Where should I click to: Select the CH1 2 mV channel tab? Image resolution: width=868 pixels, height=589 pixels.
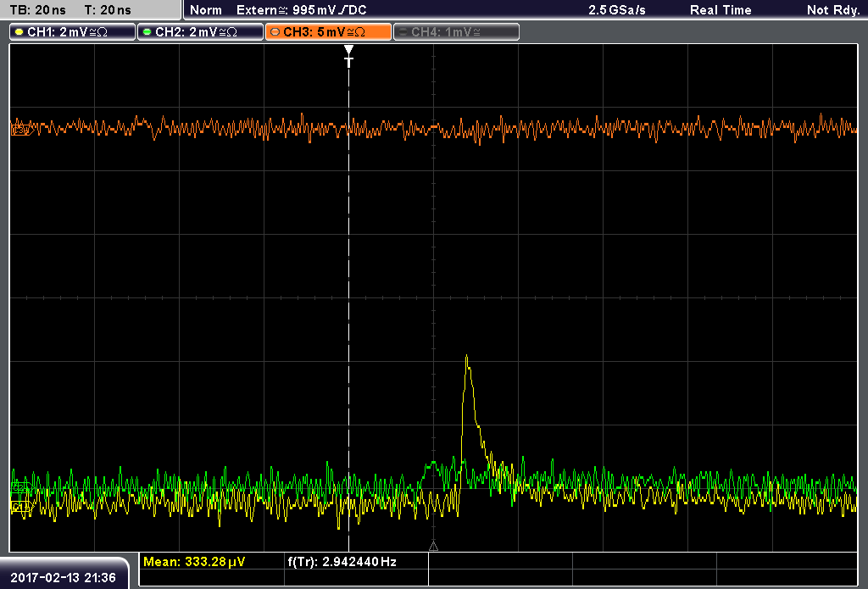72,32
